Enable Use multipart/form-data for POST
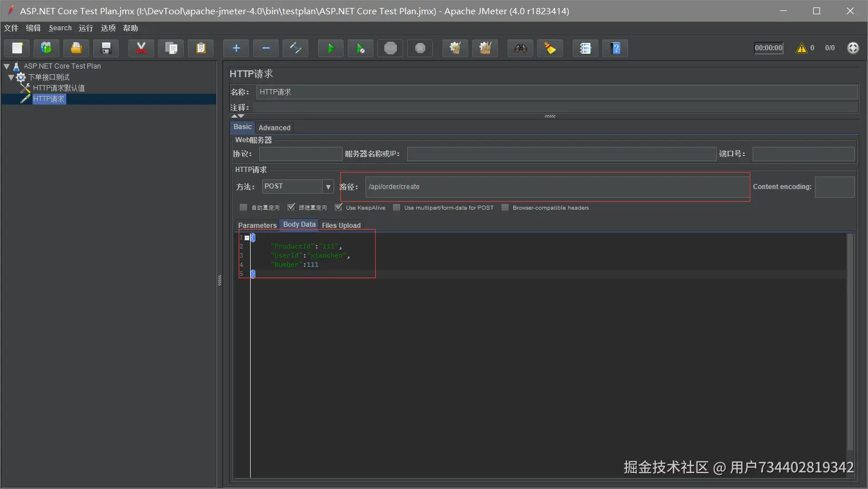The height and width of the screenshot is (489, 868). click(397, 207)
